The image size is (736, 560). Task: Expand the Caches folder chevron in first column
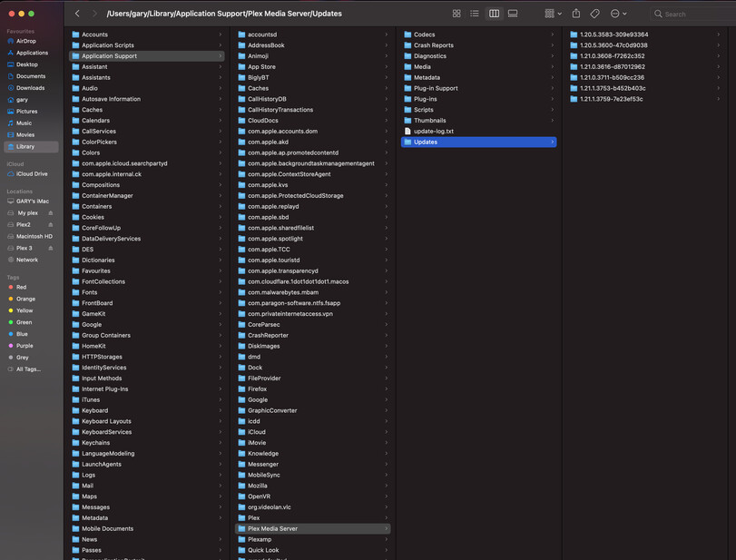221,110
